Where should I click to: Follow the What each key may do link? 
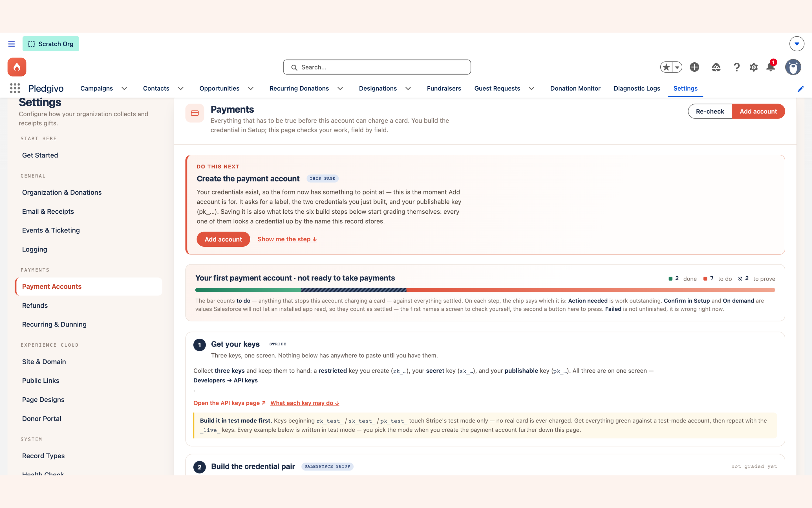(305, 403)
